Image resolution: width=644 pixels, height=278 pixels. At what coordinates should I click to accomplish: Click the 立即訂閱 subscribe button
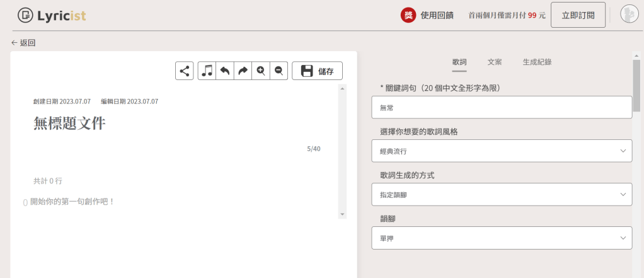(578, 15)
